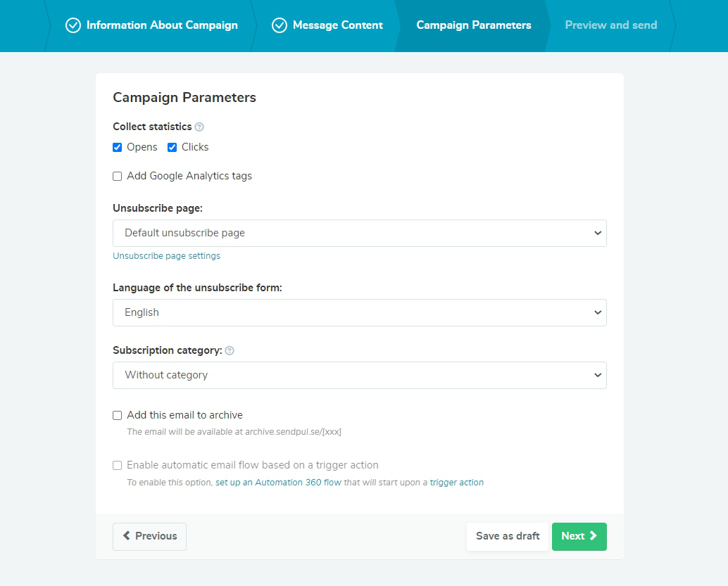Screen dimensions: 728x586
Task: Click the checkmark icon on Message Content step
Action: point(279,25)
